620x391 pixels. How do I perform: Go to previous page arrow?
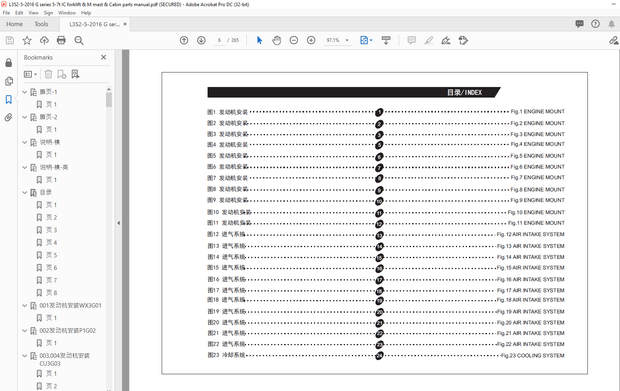(184, 40)
